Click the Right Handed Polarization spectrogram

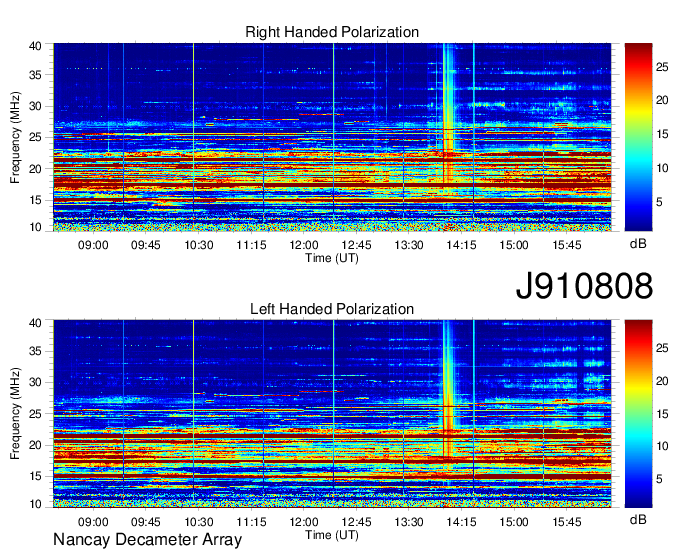332,137
